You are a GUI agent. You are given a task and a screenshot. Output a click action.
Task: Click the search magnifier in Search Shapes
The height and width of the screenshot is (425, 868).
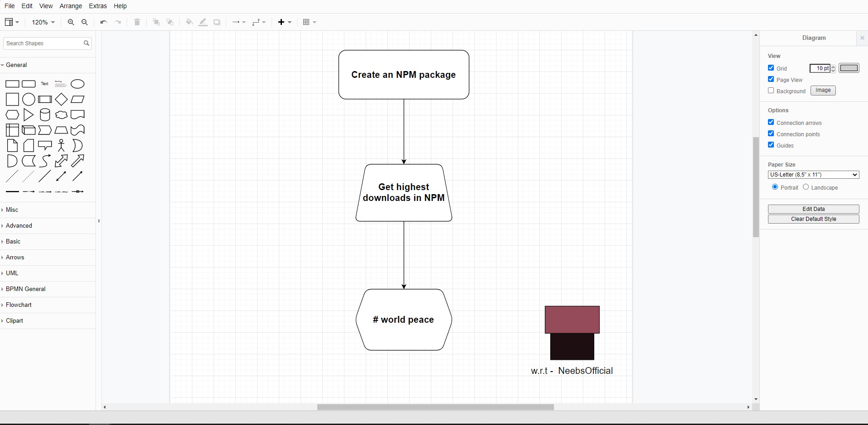(x=86, y=43)
